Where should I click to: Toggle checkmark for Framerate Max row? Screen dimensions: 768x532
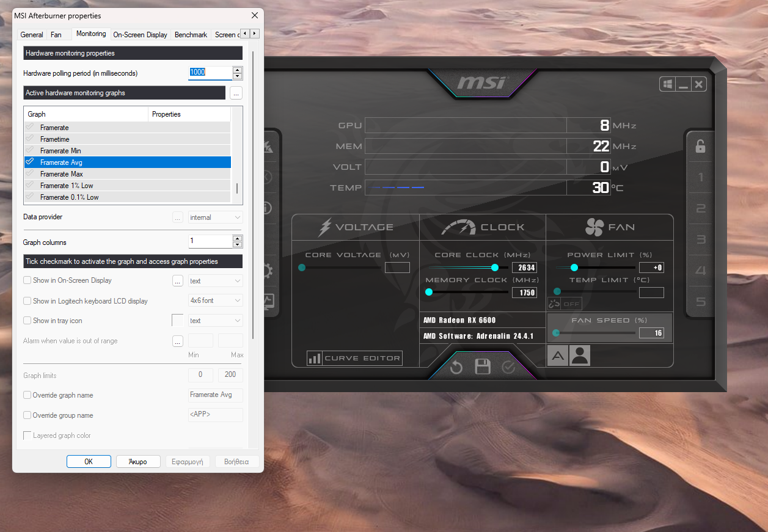(29, 173)
